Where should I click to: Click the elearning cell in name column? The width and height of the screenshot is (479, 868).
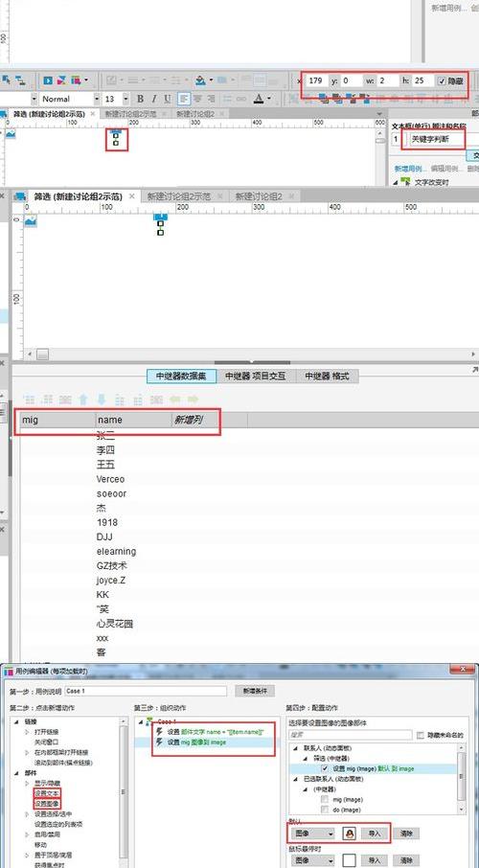(116, 551)
